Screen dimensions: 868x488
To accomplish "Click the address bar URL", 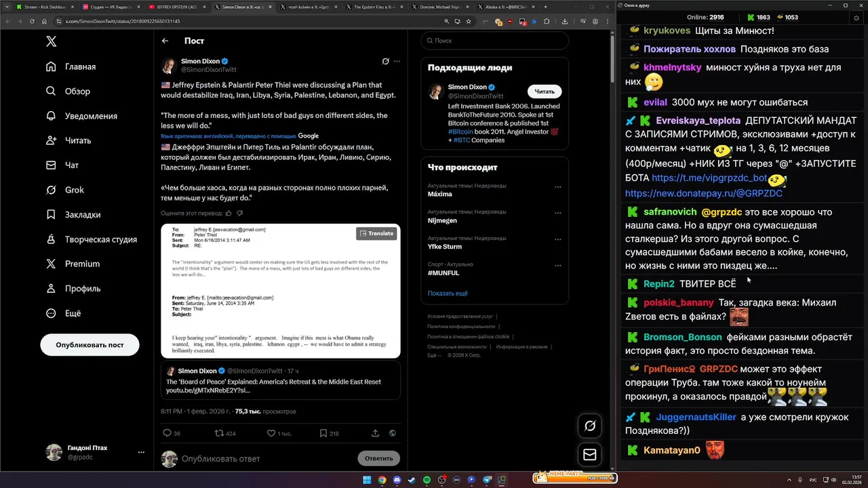I will [123, 22].
